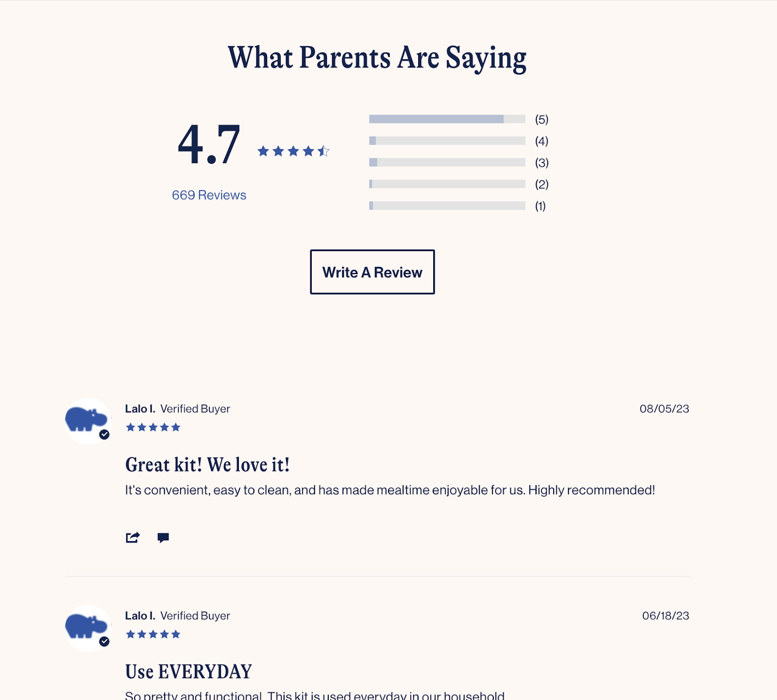Click the verified checkmark badge on the first avatar
The height and width of the screenshot is (700, 777).
104,435
